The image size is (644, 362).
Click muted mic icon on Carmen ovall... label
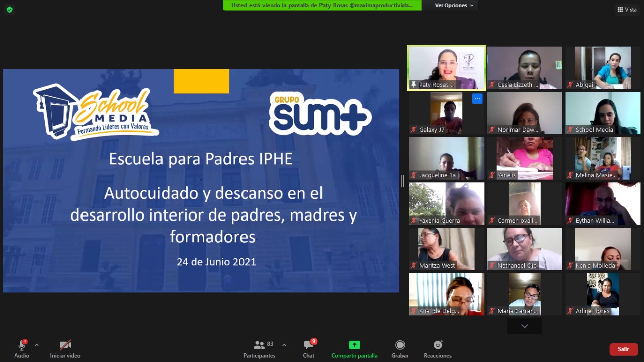click(x=492, y=221)
